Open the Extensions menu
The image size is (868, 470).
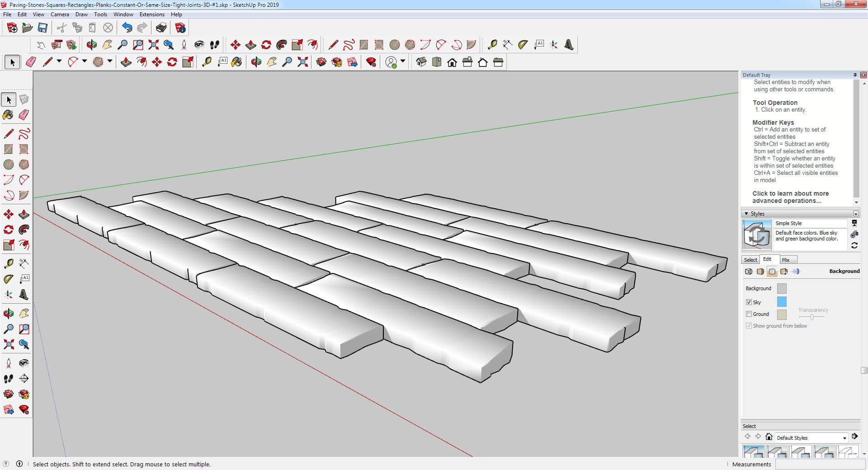coord(152,14)
